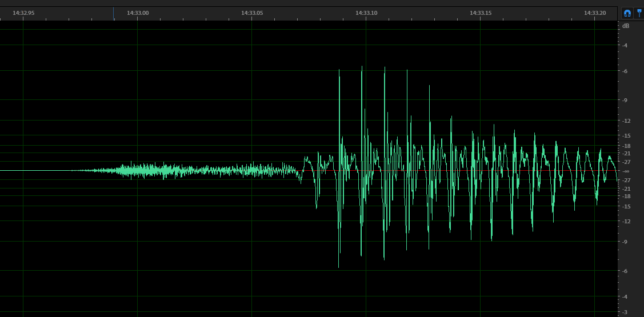Set playhead at 14:33.05 on ruler
The height and width of the screenshot is (317, 644).
point(252,13)
